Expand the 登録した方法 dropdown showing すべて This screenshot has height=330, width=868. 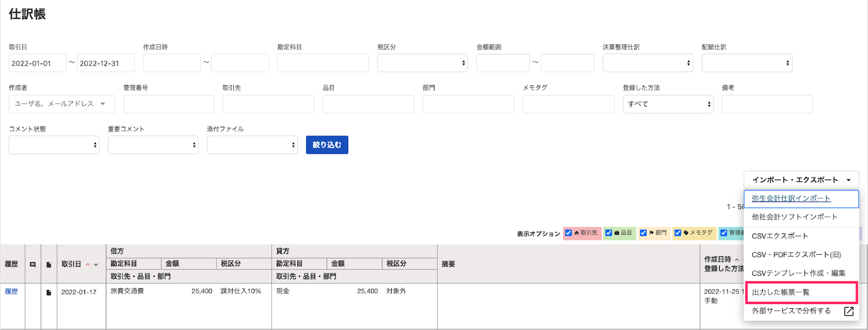coord(668,104)
